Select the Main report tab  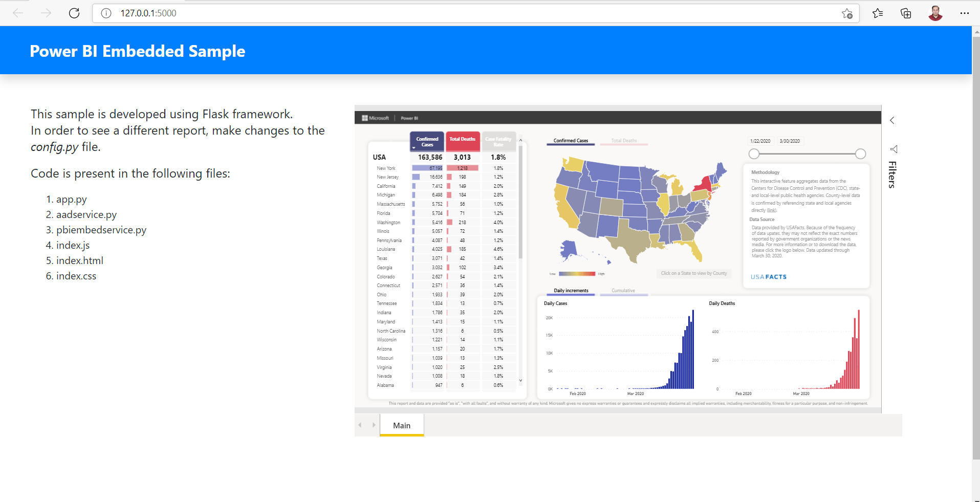(x=402, y=425)
